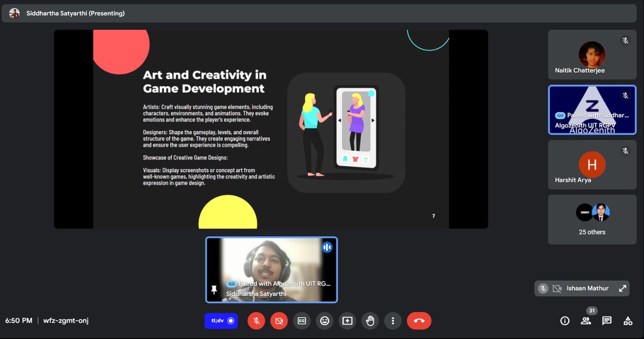Turn on closed captions
The width and height of the screenshot is (644, 339).
tap(302, 321)
